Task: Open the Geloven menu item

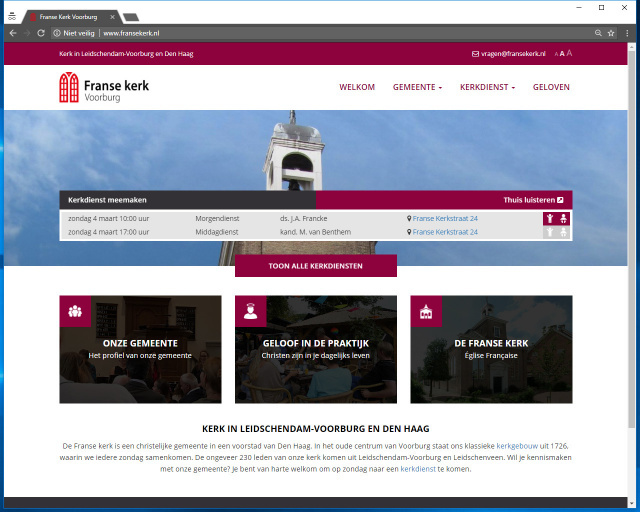Action: (551, 87)
